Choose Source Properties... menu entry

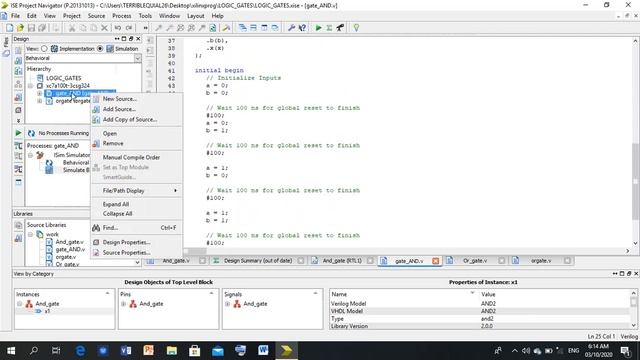tap(136, 253)
